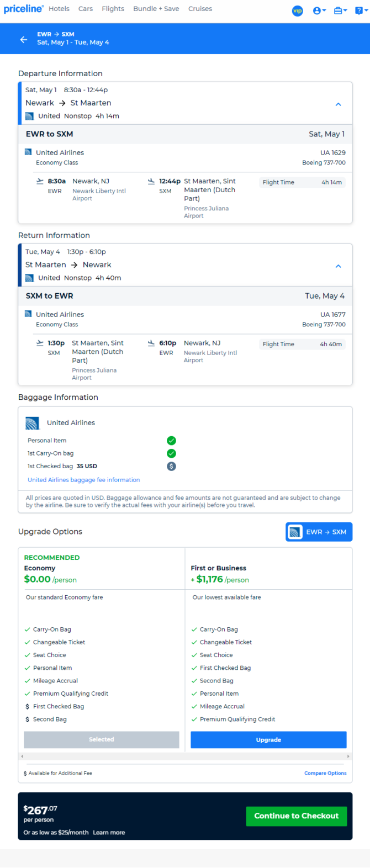Click the Economy Carry-On Bag checkmark
Image resolution: width=370 pixels, height=868 pixels.
(x=28, y=629)
